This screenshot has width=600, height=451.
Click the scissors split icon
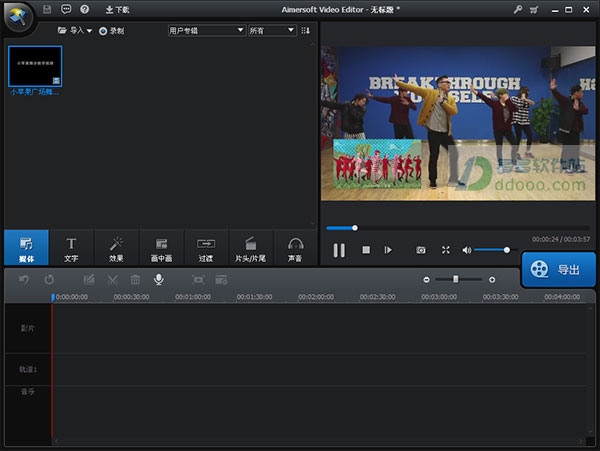click(x=112, y=280)
